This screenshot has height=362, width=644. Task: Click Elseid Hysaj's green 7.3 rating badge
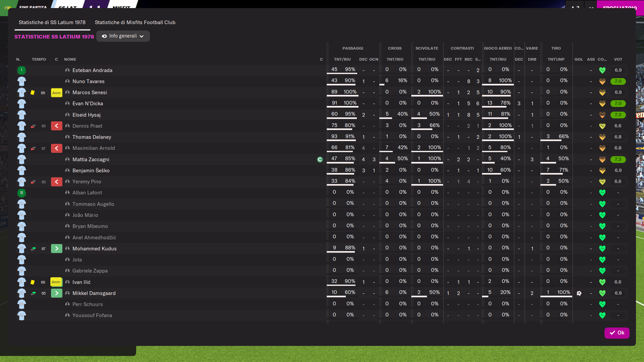(x=618, y=115)
